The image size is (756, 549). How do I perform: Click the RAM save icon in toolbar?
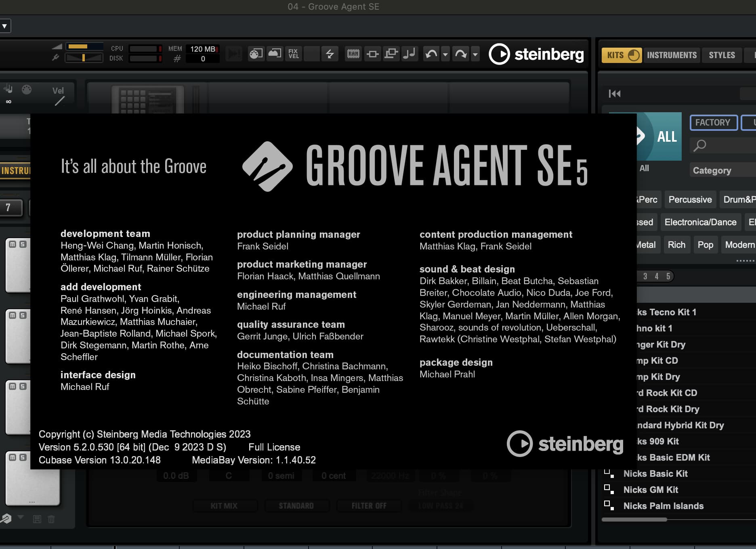point(353,54)
